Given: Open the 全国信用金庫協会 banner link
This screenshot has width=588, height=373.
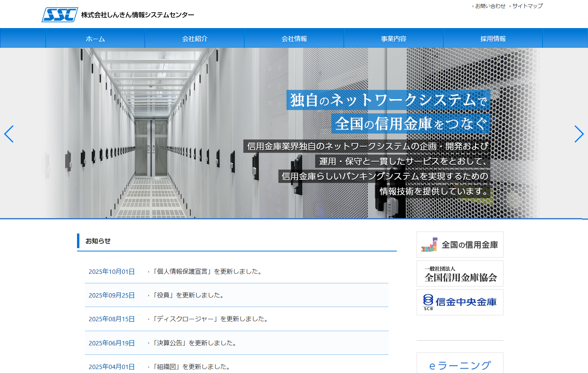Looking at the screenshot, I should click(x=460, y=273).
